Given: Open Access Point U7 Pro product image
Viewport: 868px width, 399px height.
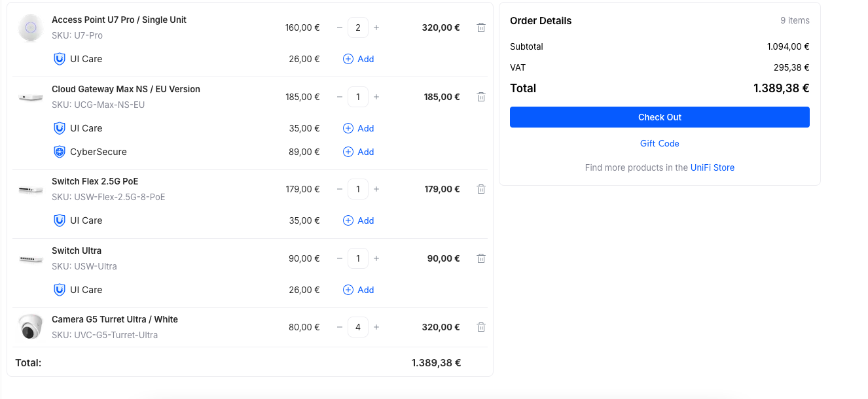Looking at the screenshot, I should 30,27.
